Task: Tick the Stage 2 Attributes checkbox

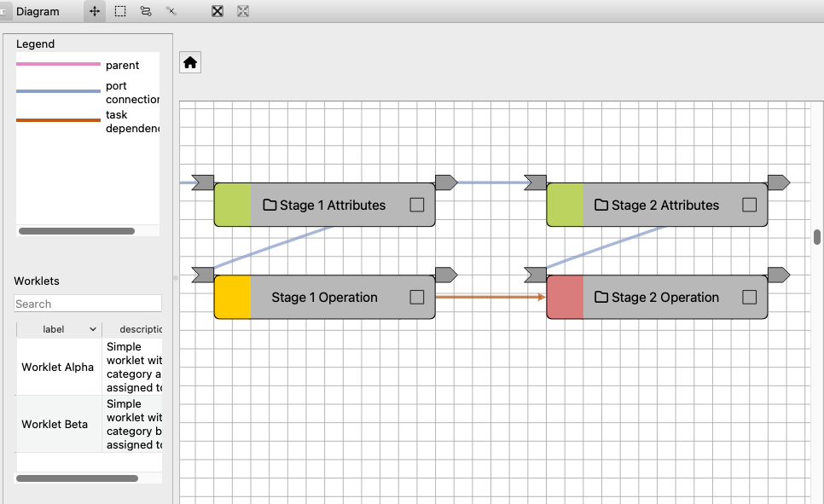Action: (750, 205)
